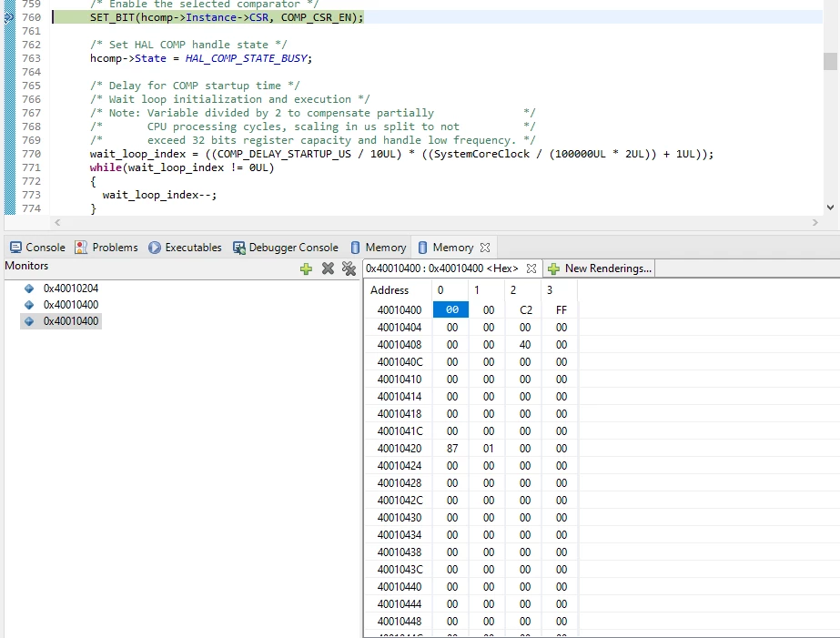Close the 0x40010400 Hex rendering tab

tap(531, 268)
